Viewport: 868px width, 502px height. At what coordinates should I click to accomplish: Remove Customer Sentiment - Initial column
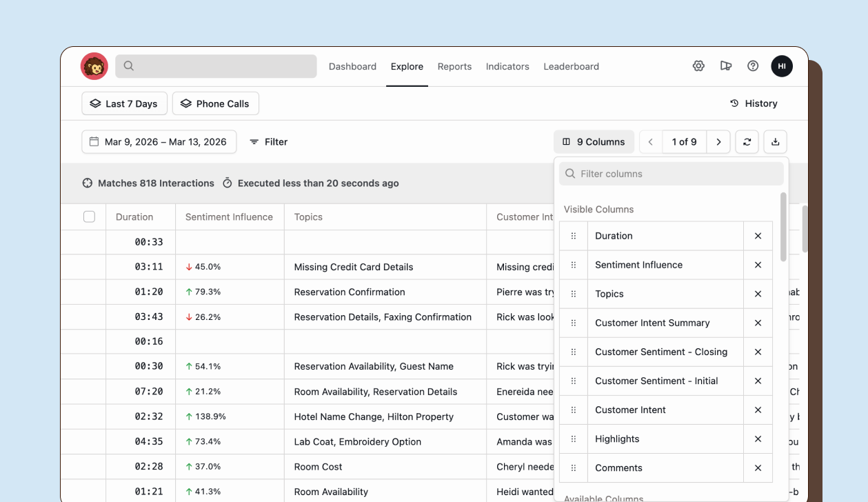coord(758,381)
